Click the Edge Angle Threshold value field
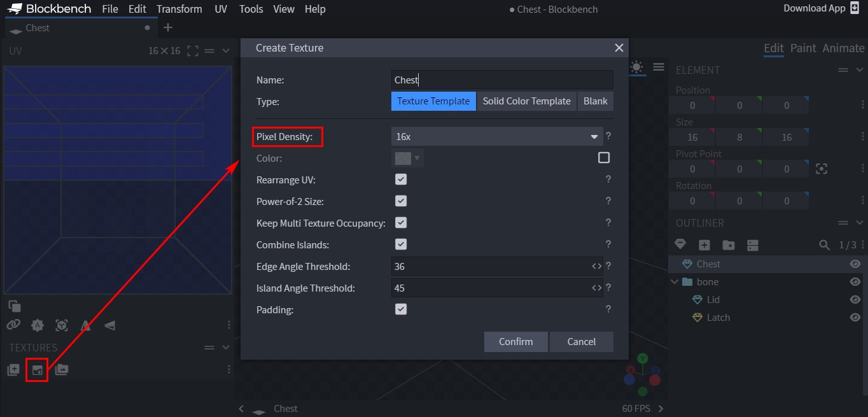Screen dimensions: 868x417 click(x=491, y=266)
